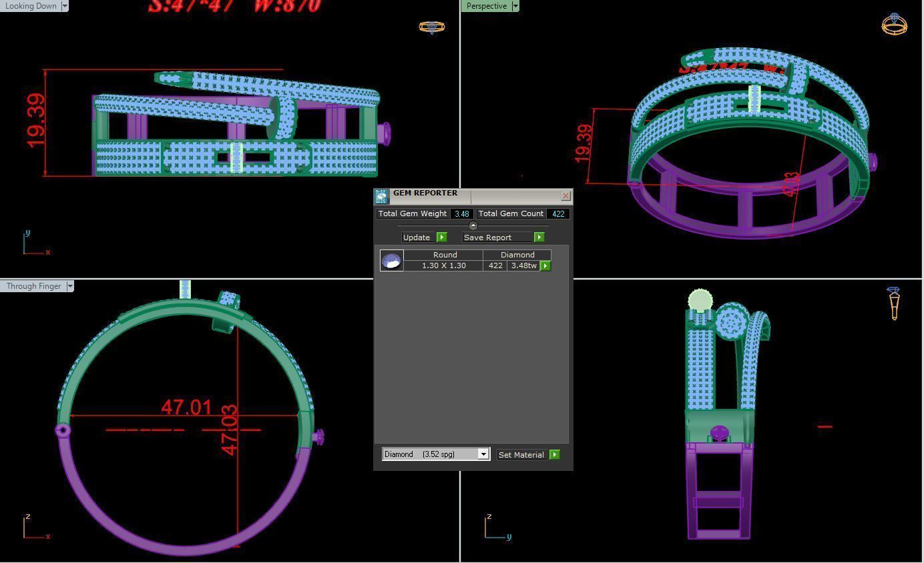Viewport: 924px width, 563px height.
Task: Click the 19.39 dimension in Perspective view
Action: (x=583, y=142)
